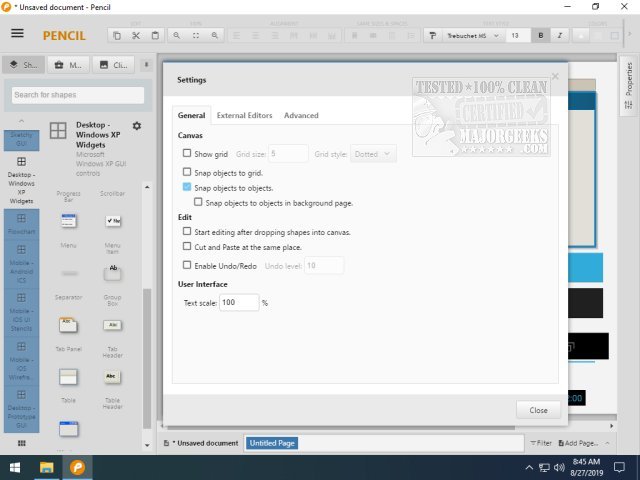Click the Fit-to-screen zoom icon

point(196,36)
